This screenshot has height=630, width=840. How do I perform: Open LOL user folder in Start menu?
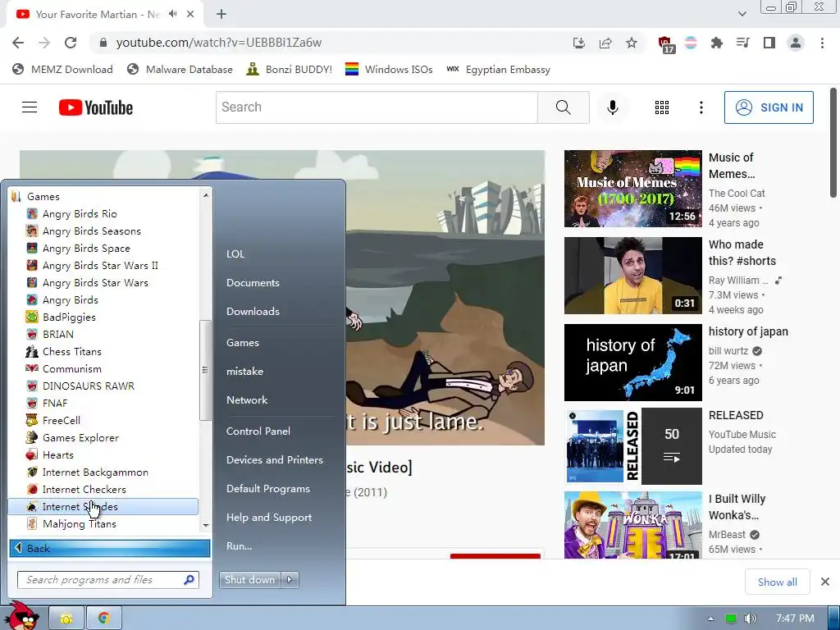point(235,254)
